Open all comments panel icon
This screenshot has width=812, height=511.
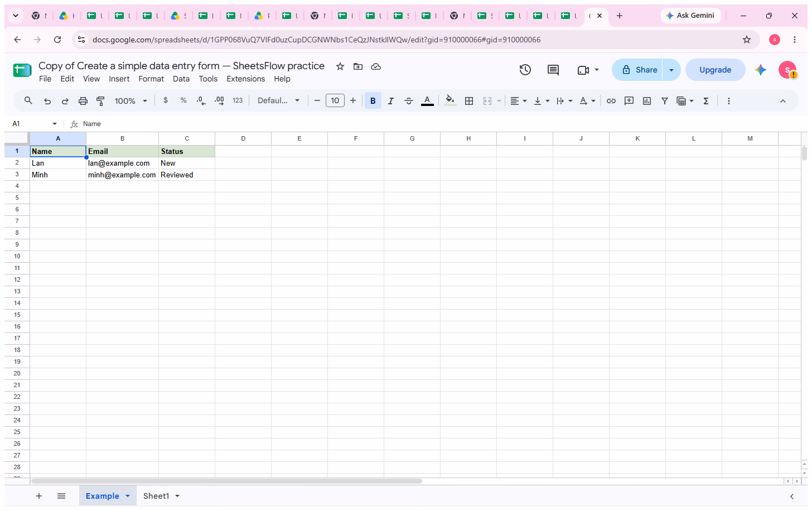[553, 70]
